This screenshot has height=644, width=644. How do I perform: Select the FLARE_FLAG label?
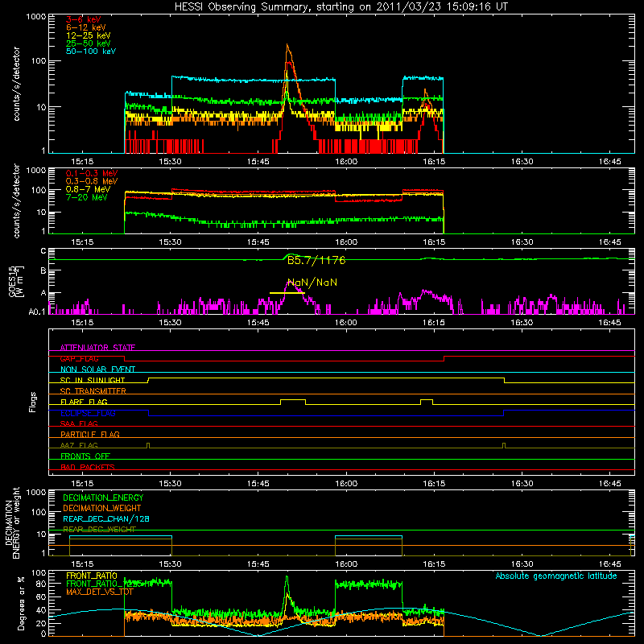point(84,402)
